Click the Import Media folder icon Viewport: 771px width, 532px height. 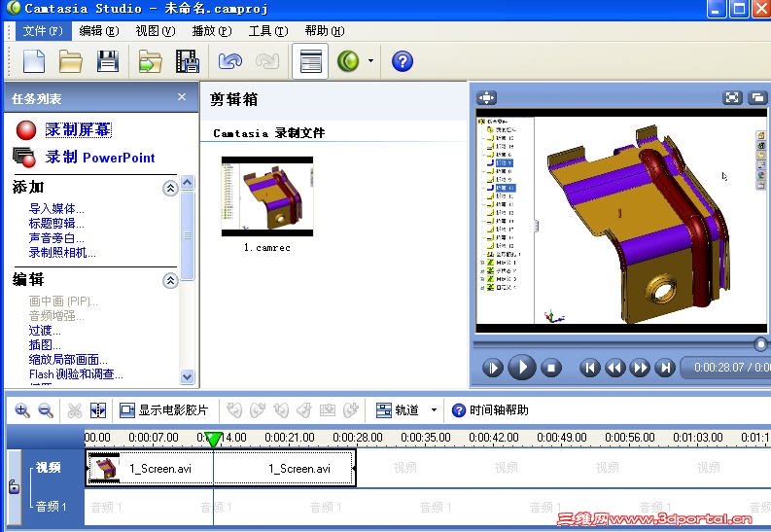pos(151,61)
